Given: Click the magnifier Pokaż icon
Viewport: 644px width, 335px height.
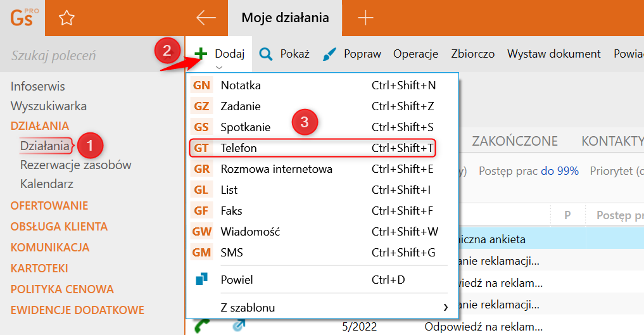Looking at the screenshot, I should tap(266, 54).
